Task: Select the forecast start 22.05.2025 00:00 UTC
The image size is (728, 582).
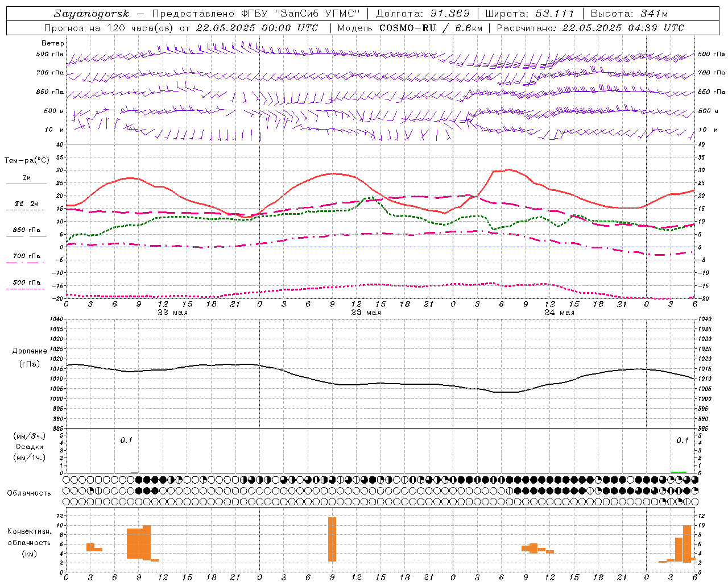Action: pos(257,28)
